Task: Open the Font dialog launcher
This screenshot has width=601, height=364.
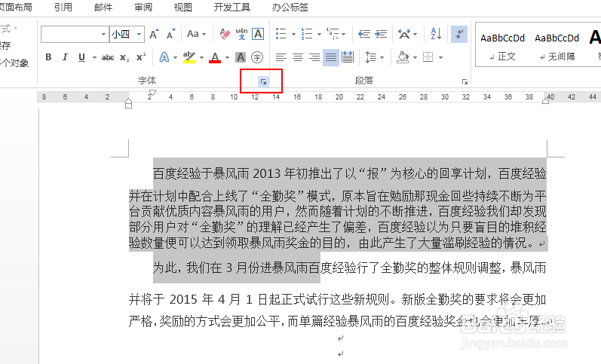Action: pos(263,81)
